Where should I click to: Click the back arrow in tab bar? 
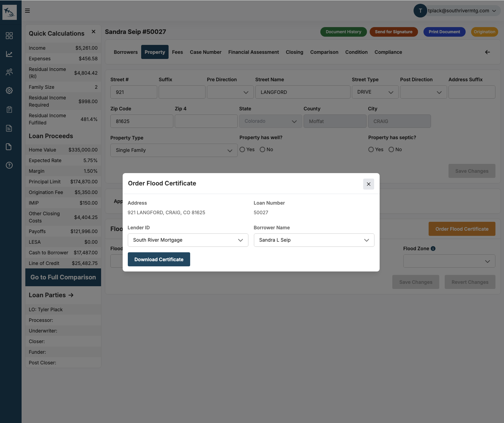(x=487, y=52)
